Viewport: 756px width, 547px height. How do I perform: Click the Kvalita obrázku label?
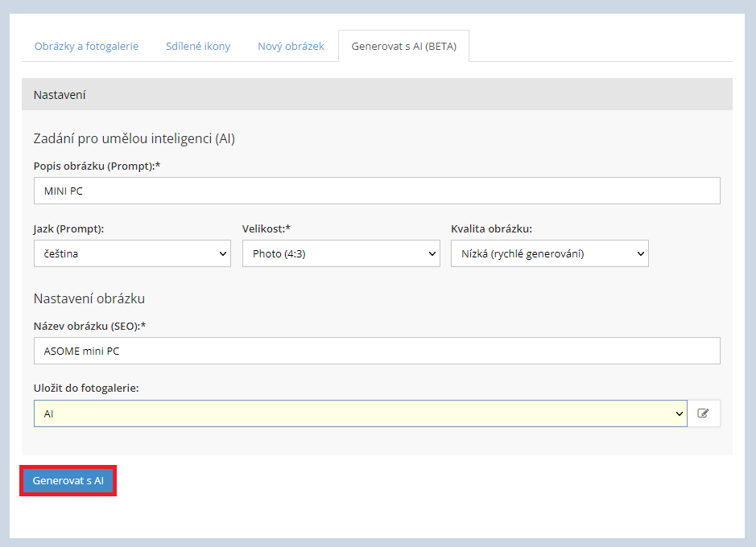click(x=491, y=228)
